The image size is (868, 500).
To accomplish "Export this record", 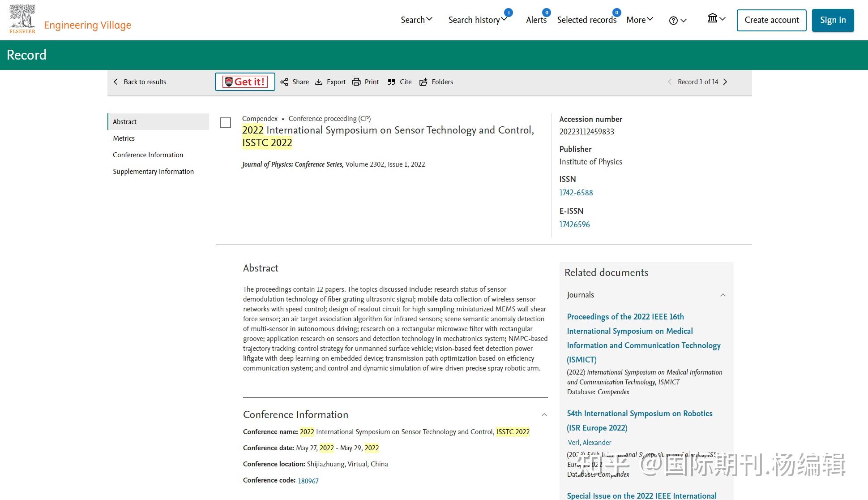I will pos(330,82).
